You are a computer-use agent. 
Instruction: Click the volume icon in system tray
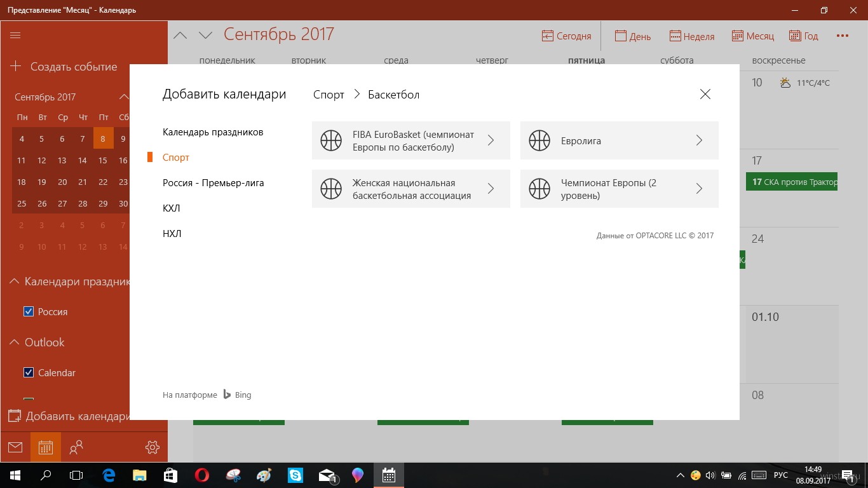point(710,475)
